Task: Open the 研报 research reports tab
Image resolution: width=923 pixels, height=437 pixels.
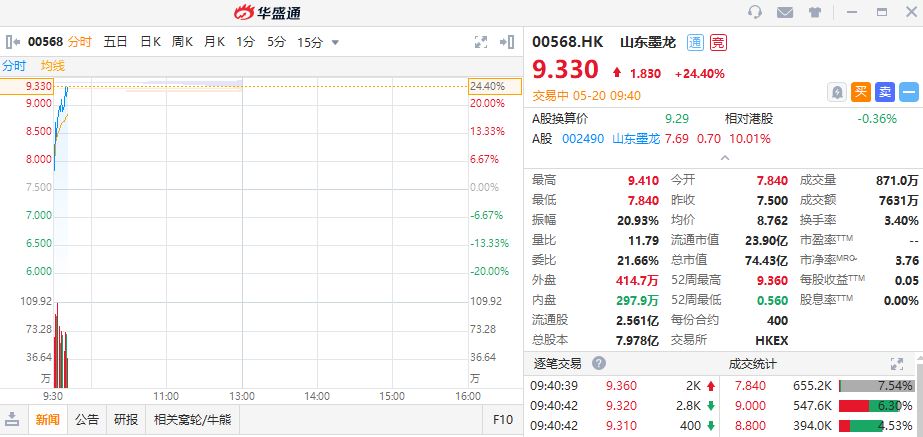Action: [126, 419]
